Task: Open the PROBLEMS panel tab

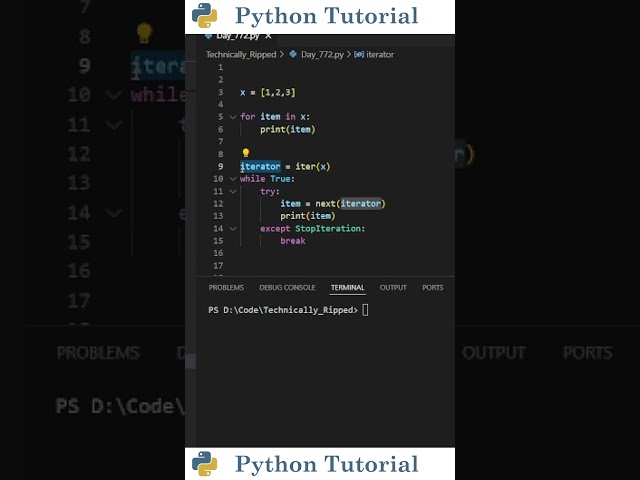Action: click(226, 287)
